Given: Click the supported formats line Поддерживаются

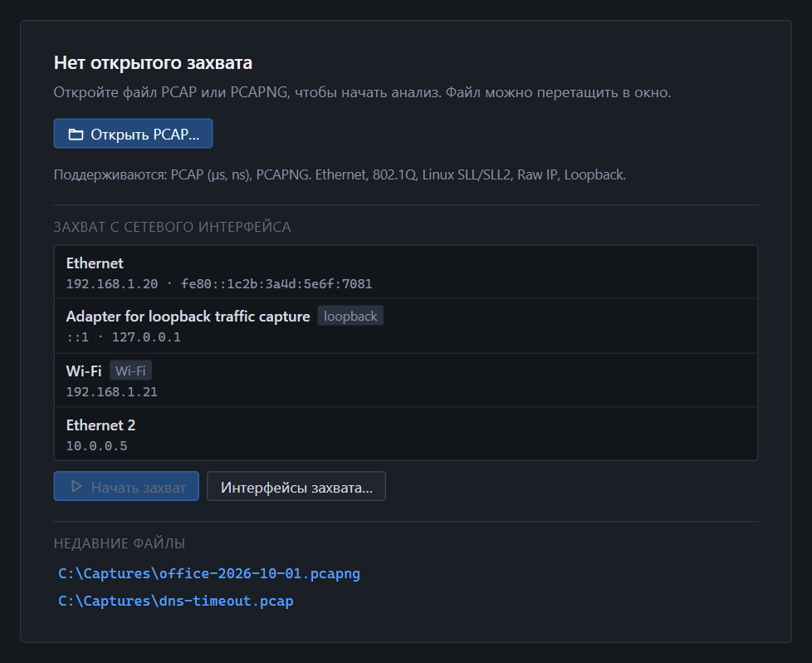Looking at the screenshot, I should (340, 174).
